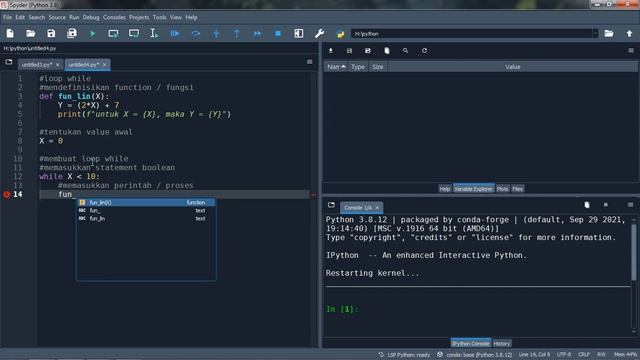The image size is (640, 360).
Task: Search variables magnifier icon
Action: click(x=405, y=51)
